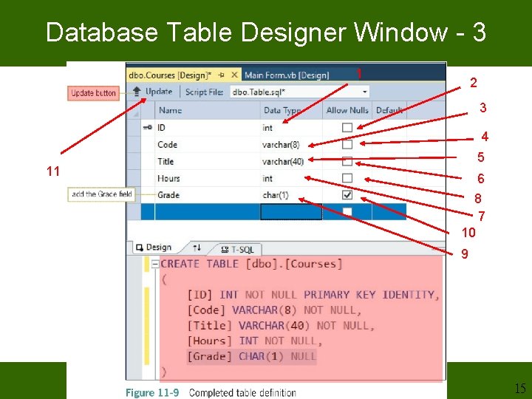Viewport: 532px width, 399px height.
Task: Switch to Main Form.vb [Design] tab
Action: pos(287,75)
